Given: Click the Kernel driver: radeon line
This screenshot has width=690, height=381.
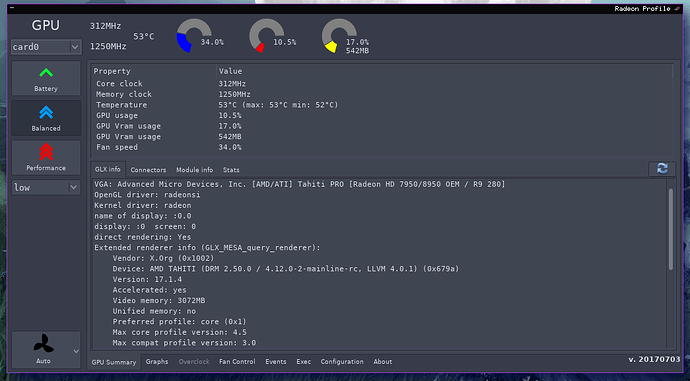Looking at the screenshot, I should pyautogui.click(x=143, y=205).
